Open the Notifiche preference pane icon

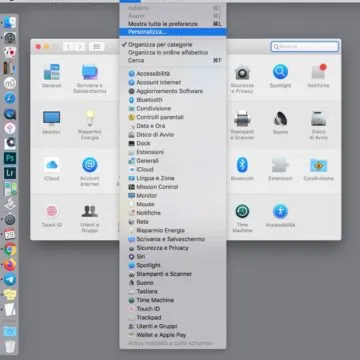point(318,72)
